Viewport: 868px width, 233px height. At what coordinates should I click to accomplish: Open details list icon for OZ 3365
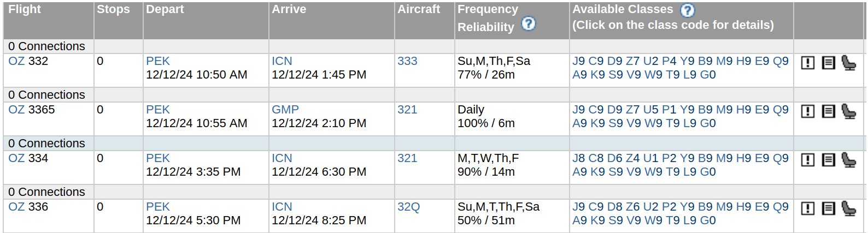[828, 111]
